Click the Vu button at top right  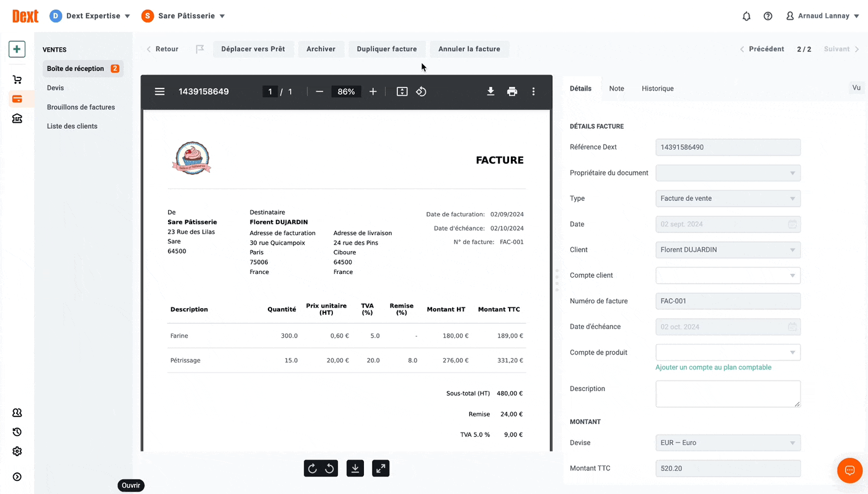[x=856, y=88]
